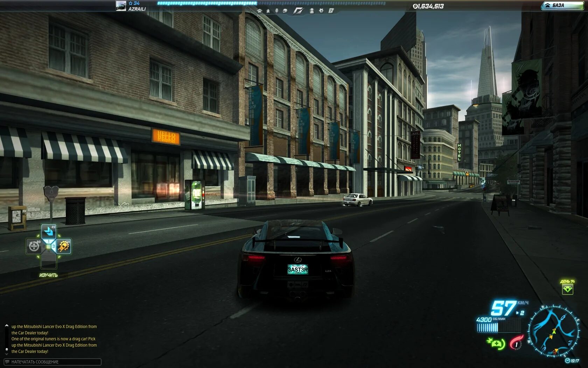Click the circular minimap
Screen dimensions: 588x368
553,331
